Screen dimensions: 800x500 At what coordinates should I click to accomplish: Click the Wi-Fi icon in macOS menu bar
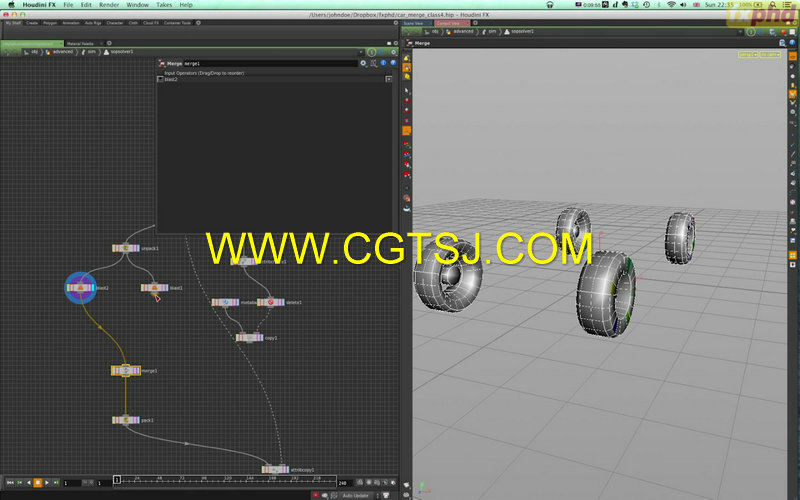[671, 5]
